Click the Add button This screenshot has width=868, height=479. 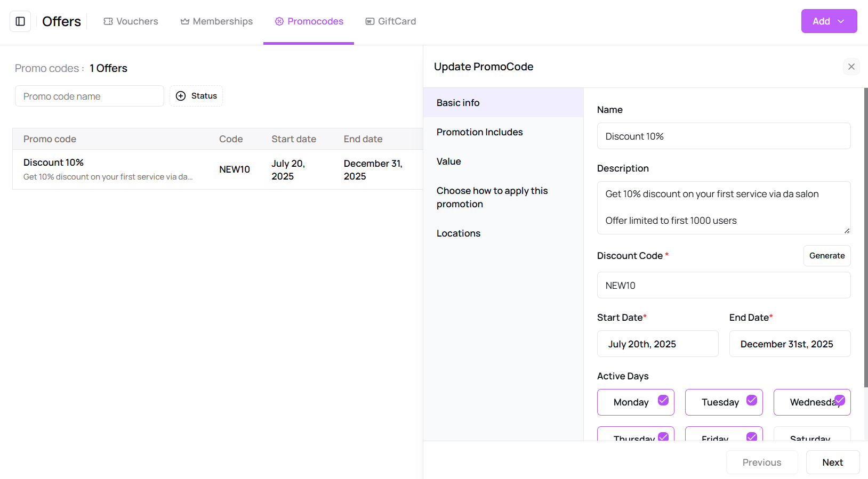829,21
